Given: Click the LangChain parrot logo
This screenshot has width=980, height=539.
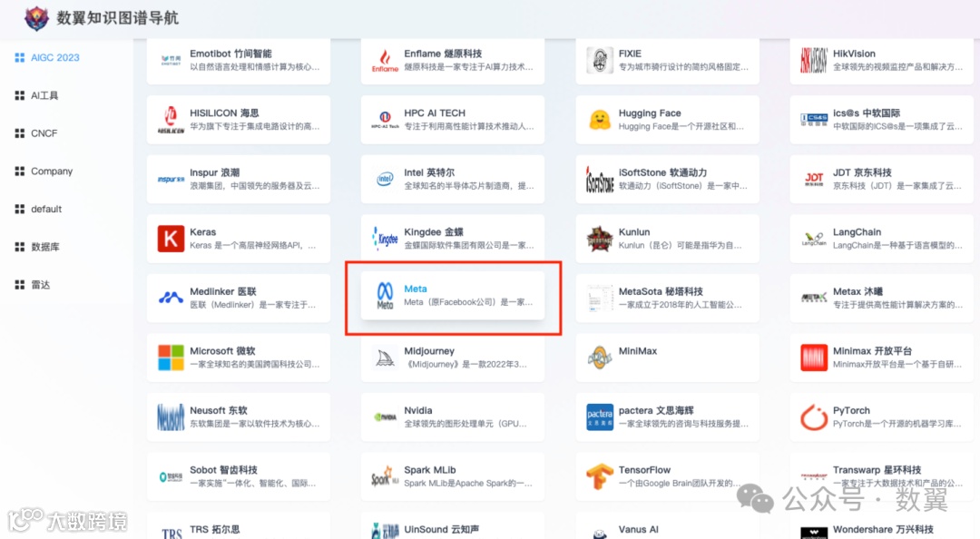Looking at the screenshot, I should pyautogui.click(x=814, y=239).
